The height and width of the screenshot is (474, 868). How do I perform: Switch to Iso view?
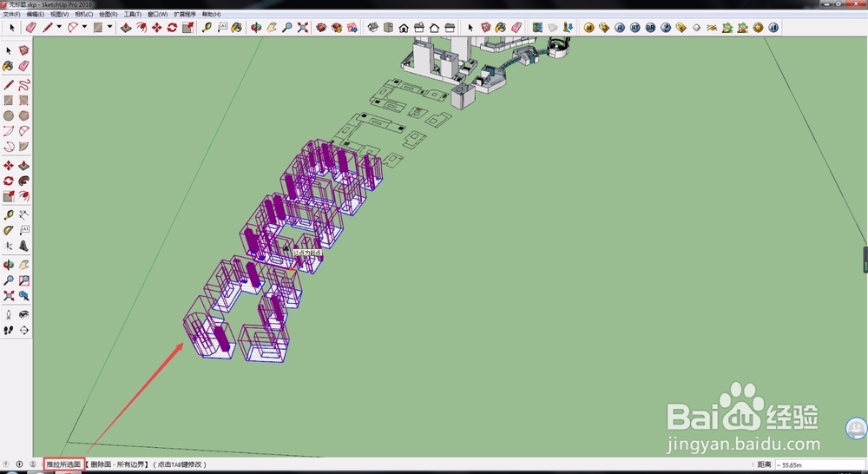[x=372, y=27]
